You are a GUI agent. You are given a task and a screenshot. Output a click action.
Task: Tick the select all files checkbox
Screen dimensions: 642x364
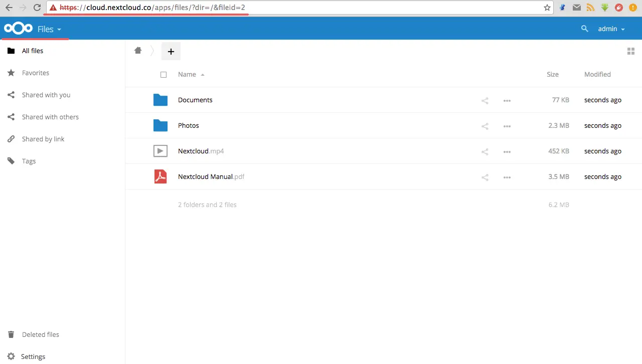point(164,75)
